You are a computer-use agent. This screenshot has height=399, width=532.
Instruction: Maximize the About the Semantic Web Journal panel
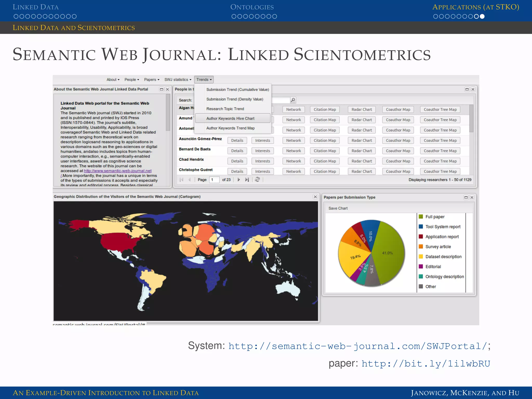tap(162, 89)
